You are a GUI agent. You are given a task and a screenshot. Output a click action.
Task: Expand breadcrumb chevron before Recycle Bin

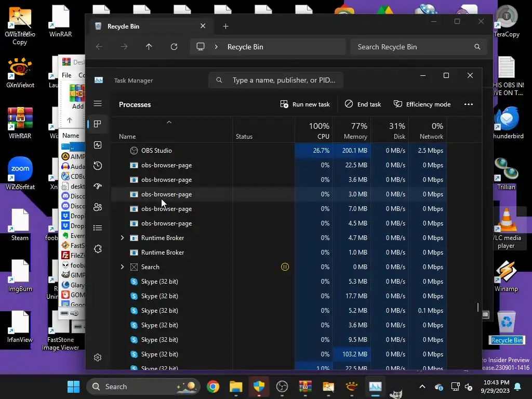point(216,47)
